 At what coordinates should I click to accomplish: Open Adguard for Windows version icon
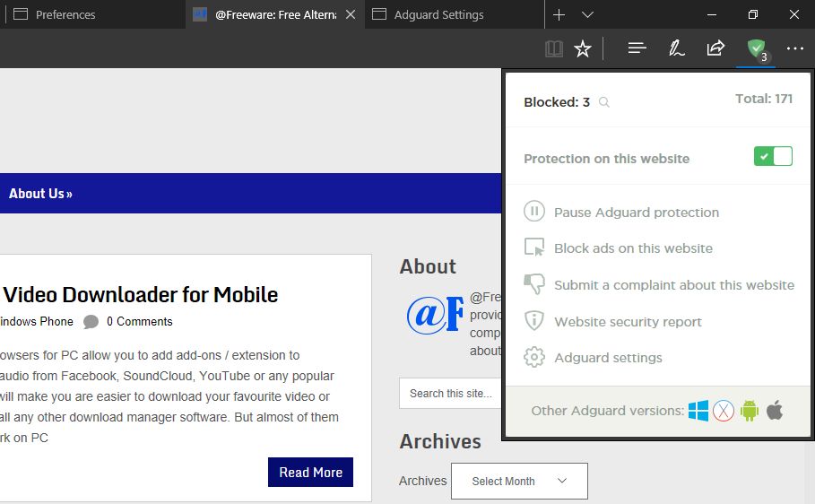pos(698,411)
